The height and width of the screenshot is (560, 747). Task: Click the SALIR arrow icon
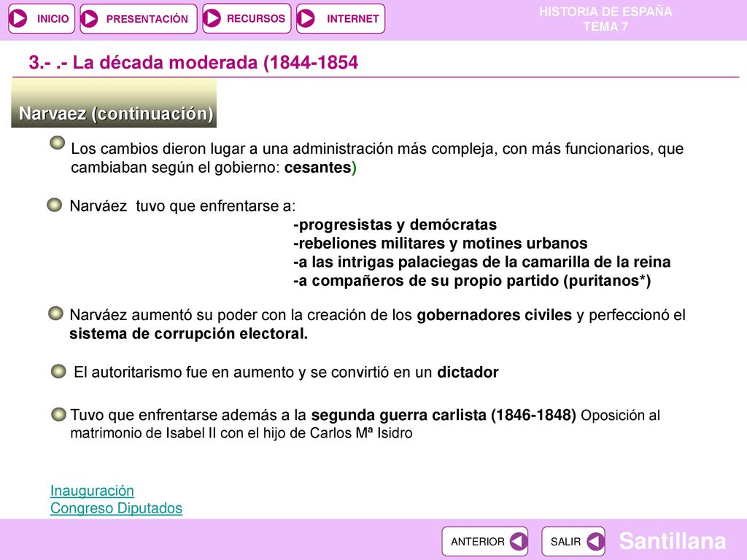click(x=595, y=542)
